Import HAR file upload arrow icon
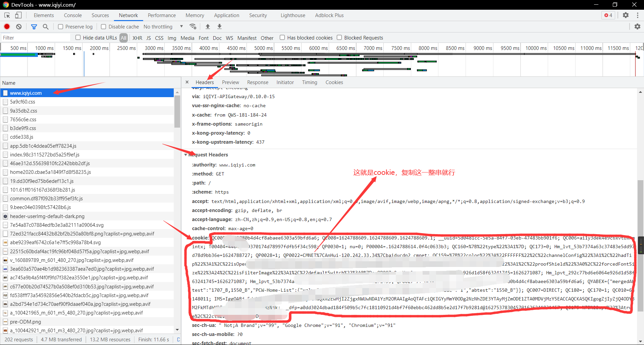Screen dimensions: 644x345 (x=208, y=26)
